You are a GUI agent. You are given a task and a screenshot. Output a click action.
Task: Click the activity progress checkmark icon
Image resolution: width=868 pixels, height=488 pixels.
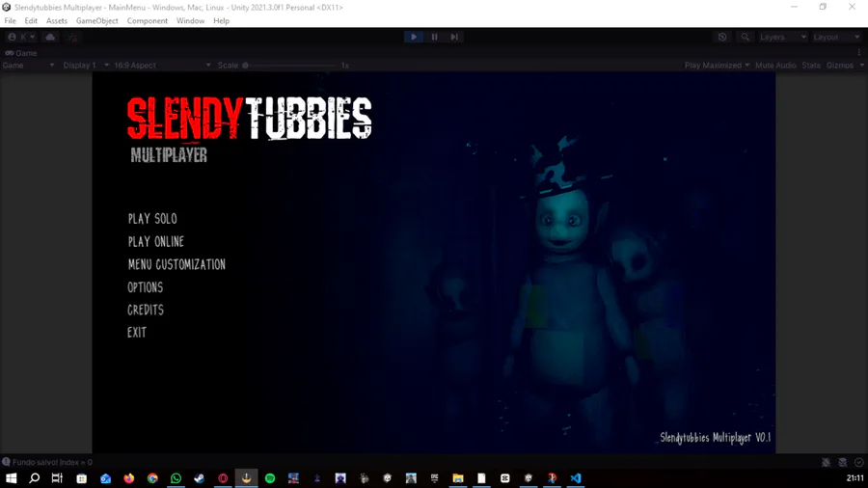pos(859,462)
